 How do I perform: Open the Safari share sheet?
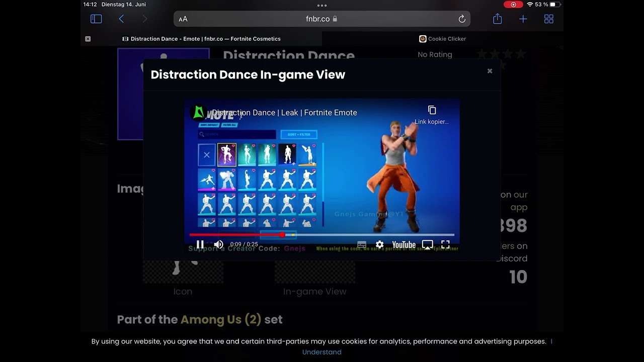click(498, 19)
